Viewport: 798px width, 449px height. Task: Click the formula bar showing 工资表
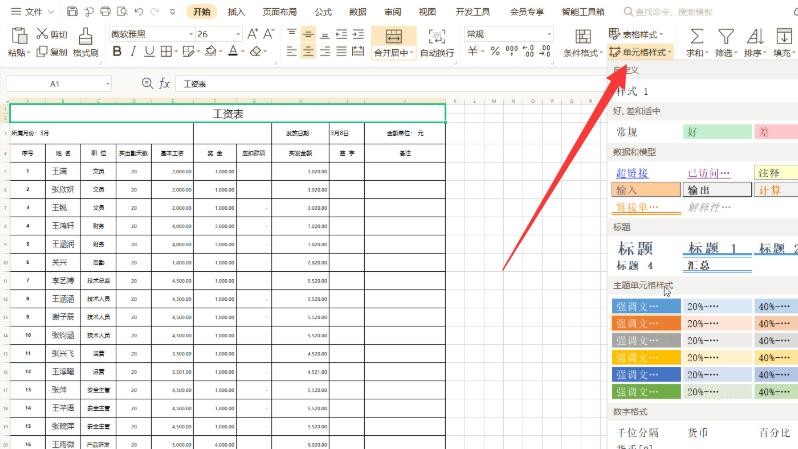[x=300, y=84]
